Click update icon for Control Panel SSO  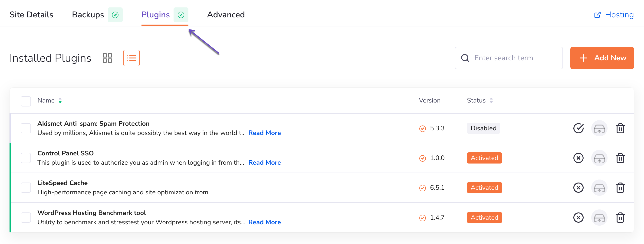click(x=599, y=158)
